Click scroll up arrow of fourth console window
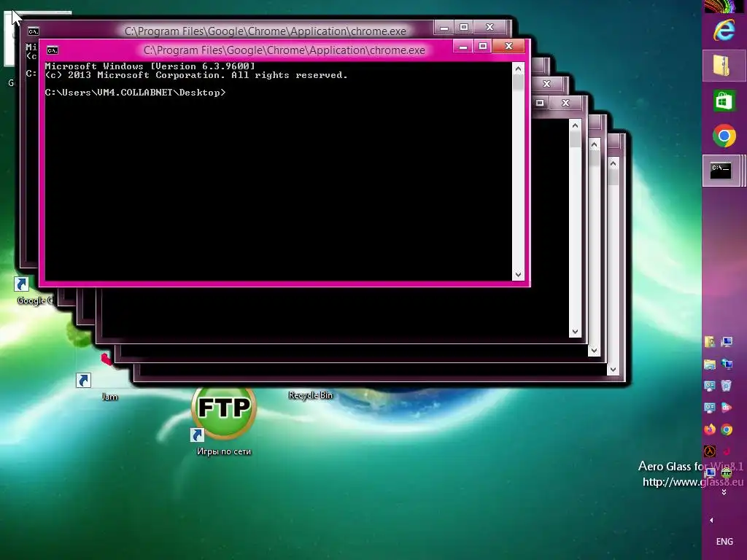747x560 pixels. tap(575, 125)
